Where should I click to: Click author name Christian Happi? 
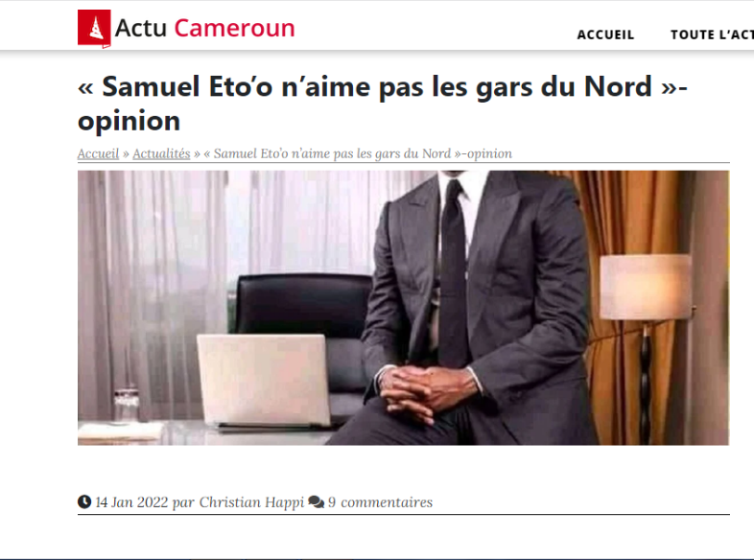[x=251, y=502]
